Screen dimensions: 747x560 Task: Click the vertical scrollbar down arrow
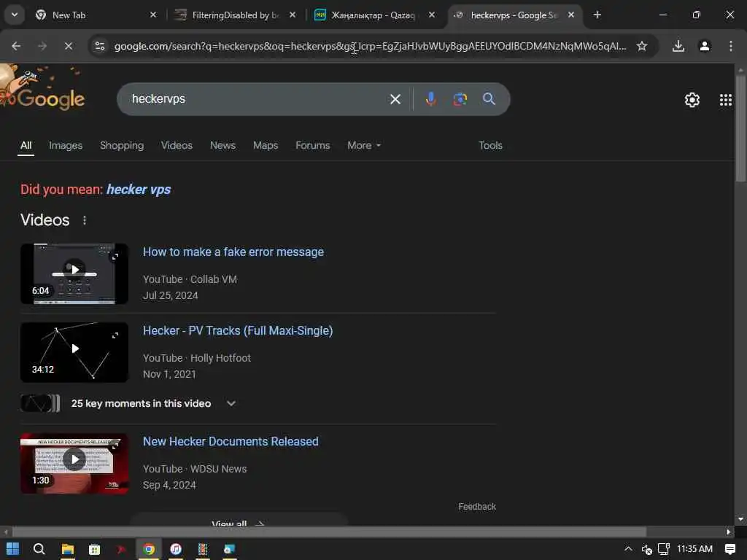pyautogui.click(x=740, y=519)
